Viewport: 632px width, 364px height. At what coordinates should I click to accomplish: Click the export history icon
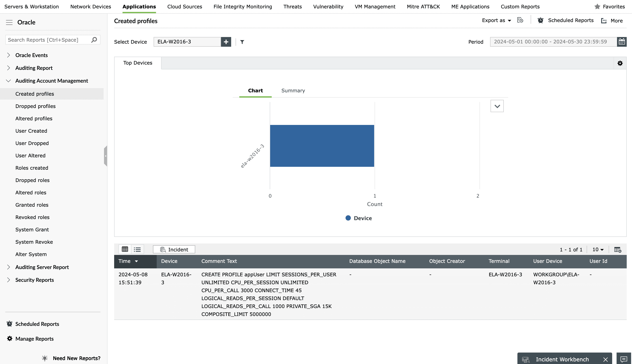[x=520, y=20]
